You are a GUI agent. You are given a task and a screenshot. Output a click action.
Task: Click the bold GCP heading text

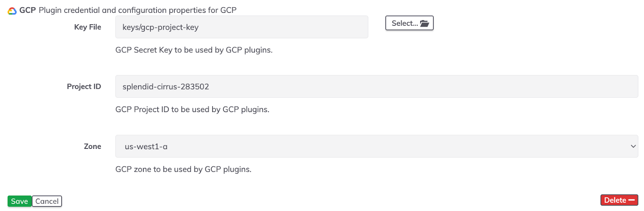pos(27,10)
